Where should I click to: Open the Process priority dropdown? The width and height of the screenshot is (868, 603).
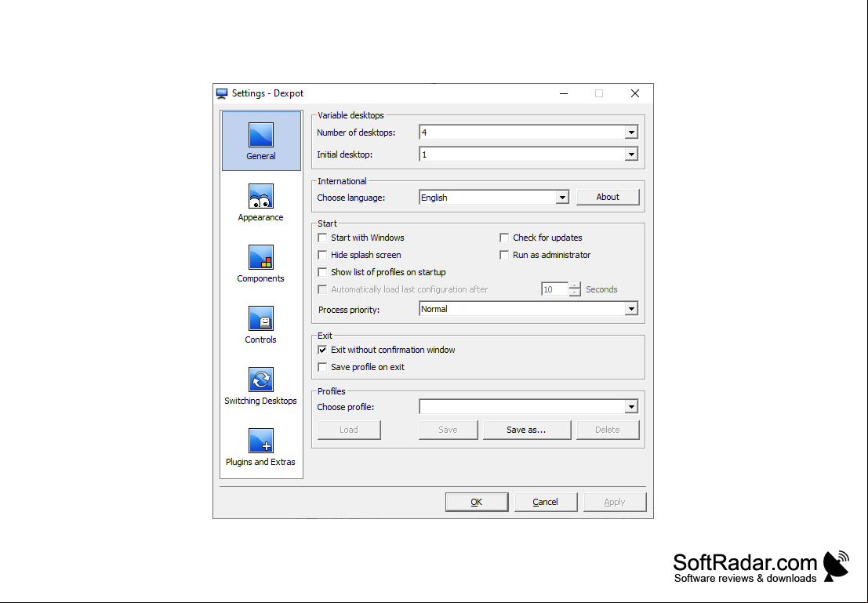tap(631, 309)
